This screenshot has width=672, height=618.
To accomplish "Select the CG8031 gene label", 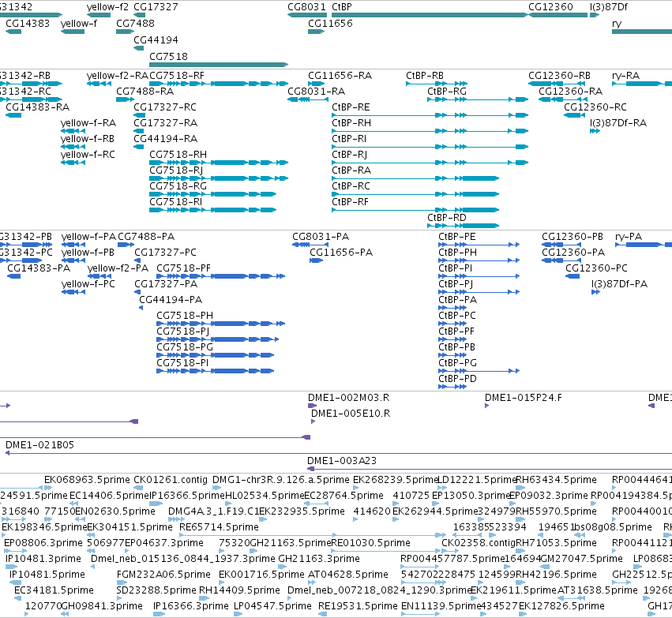I will click(x=307, y=7).
